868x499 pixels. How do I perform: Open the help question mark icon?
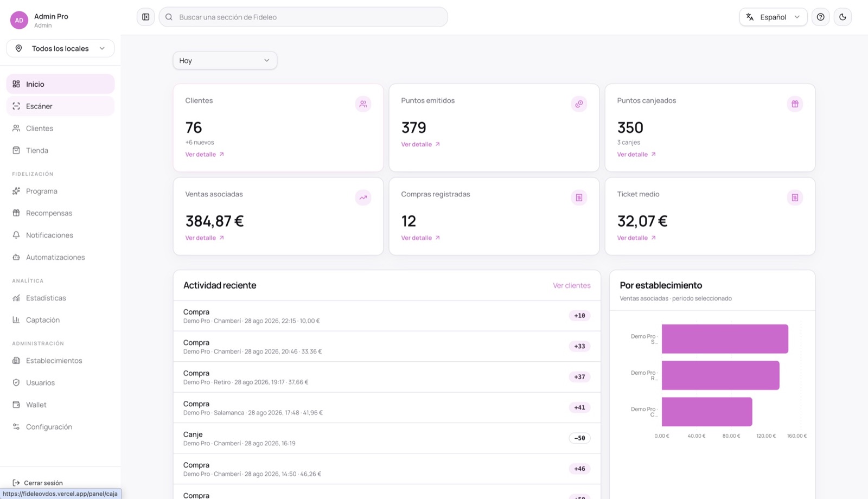tap(820, 17)
